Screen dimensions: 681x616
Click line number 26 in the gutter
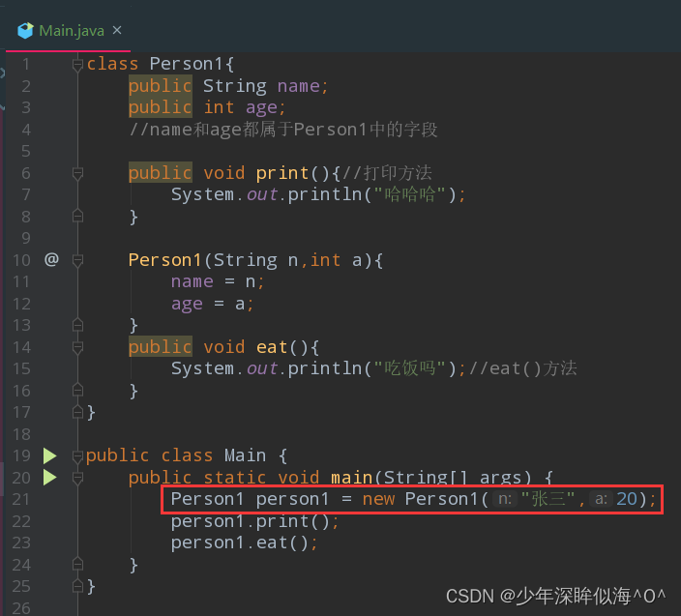pos(21,607)
